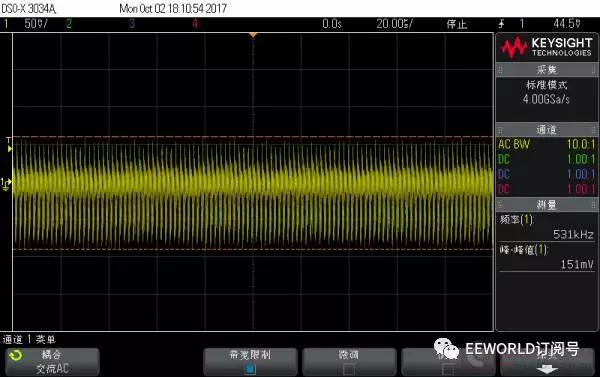Click the 停止 run status label
Screen dimensions: 600x377
click(457, 24)
